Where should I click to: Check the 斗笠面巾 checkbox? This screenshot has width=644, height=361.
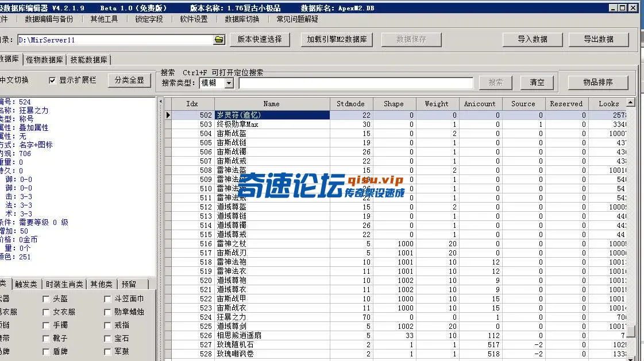tap(107, 299)
